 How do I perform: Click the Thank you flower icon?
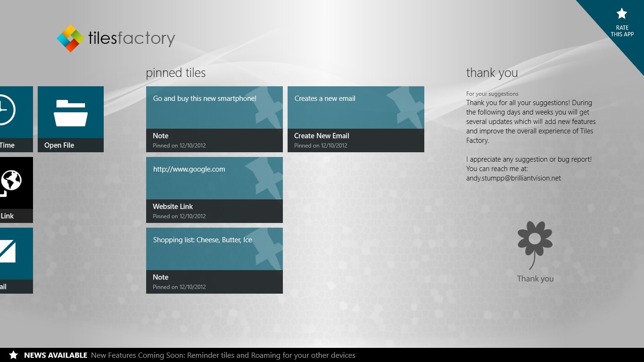click(535, 245)
